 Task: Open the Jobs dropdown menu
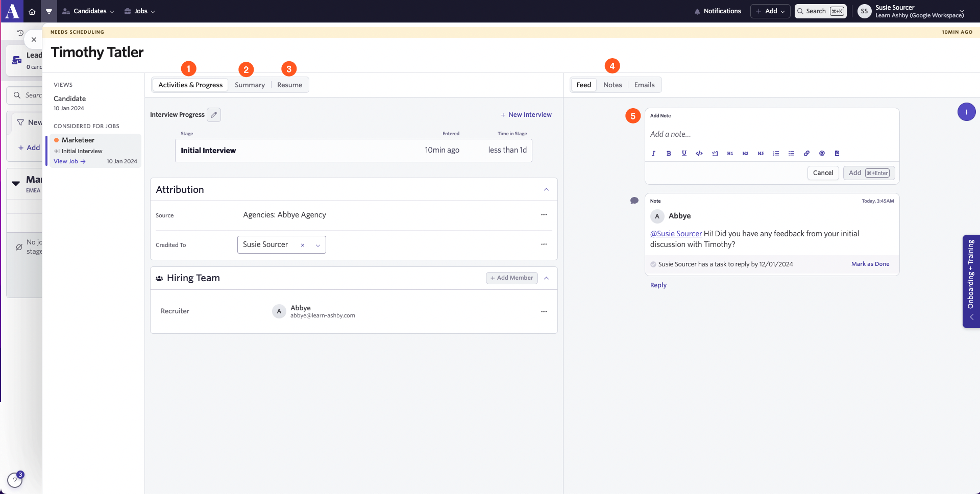(x=140, y=11)
